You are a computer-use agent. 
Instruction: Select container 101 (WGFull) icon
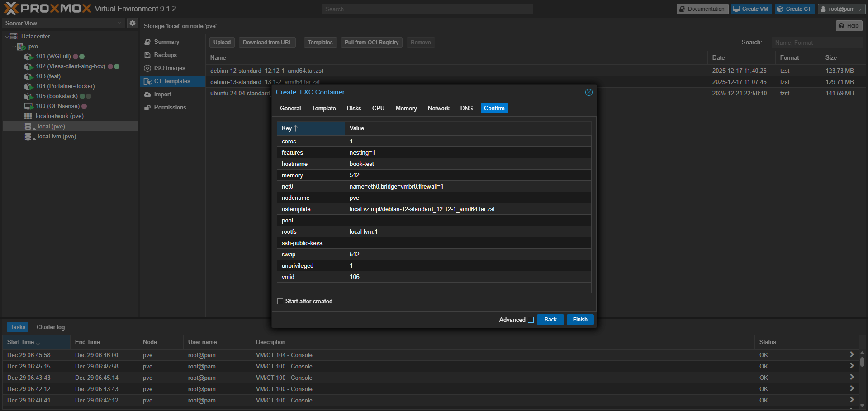[28, 57]
